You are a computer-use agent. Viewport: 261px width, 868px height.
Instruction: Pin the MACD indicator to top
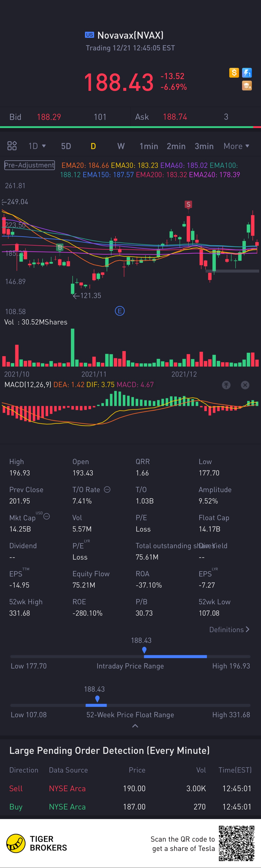point(226,385)
